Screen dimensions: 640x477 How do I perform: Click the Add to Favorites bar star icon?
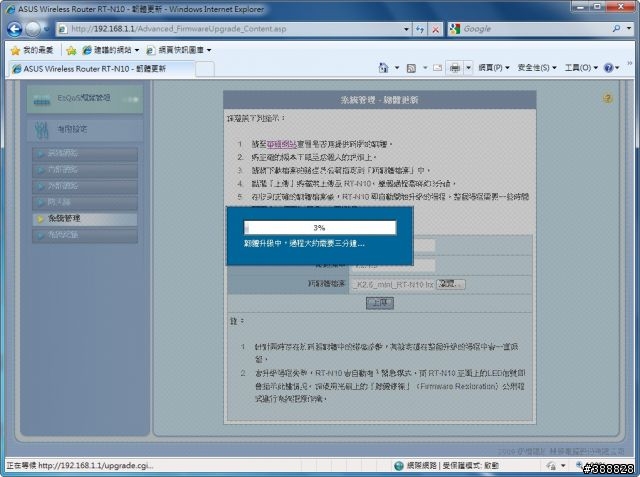tap(71, 50)
